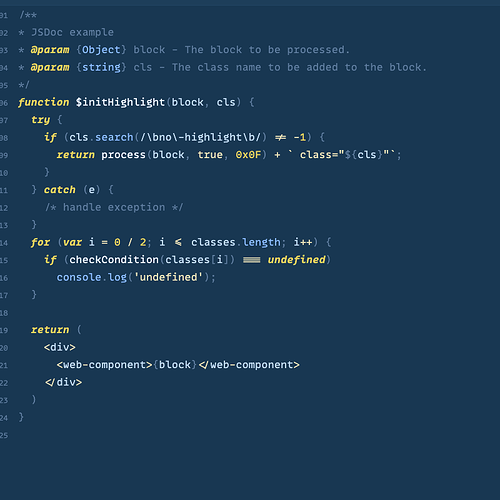Click the try keyword
500x500 pixels.
pos(40,120)
